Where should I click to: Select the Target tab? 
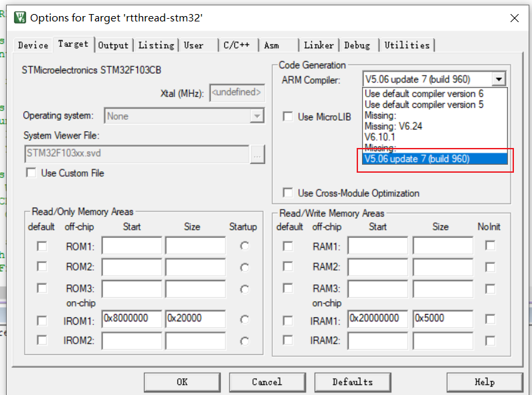click(x=74, y=44)
